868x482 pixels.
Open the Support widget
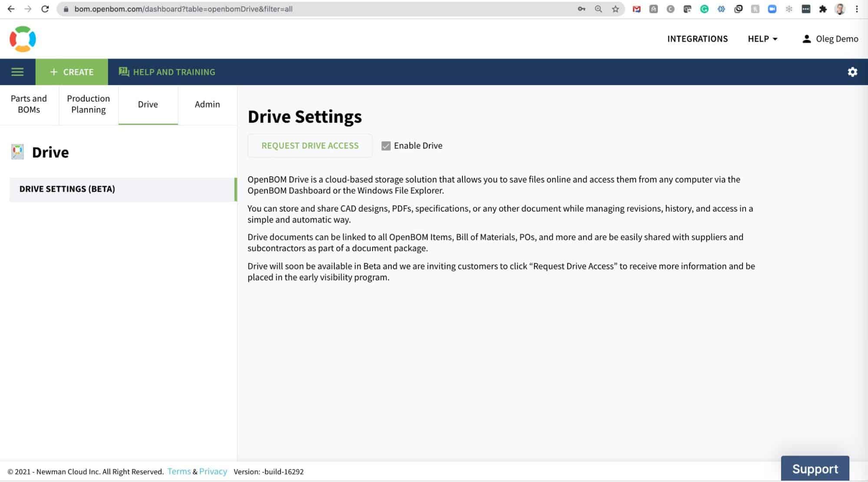click(x=815, y=469)
